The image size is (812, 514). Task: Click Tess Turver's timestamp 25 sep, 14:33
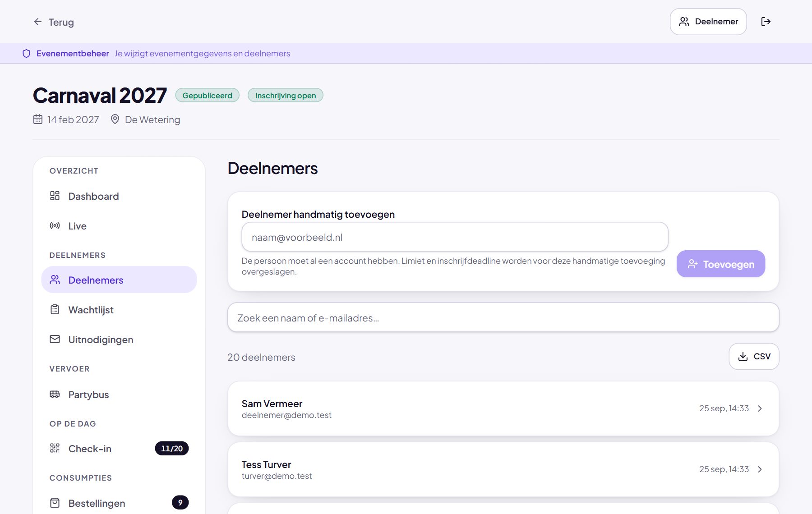click(x=724, y=469)
